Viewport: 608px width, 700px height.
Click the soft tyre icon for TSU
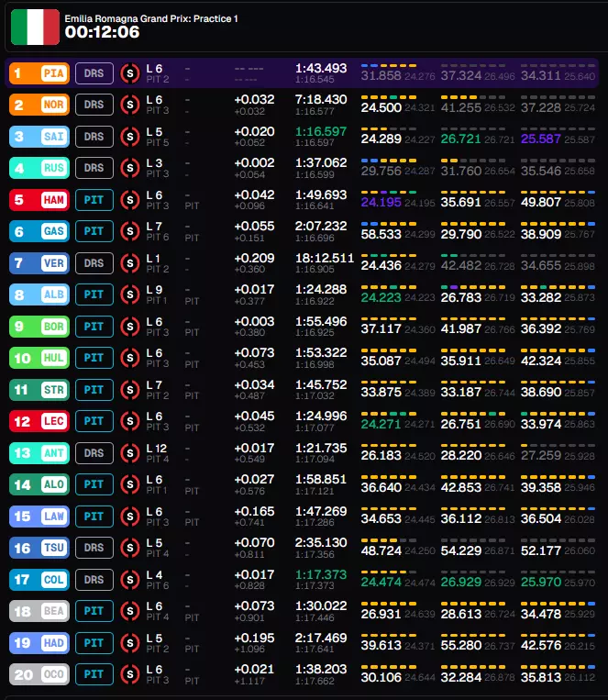coord(130,548)
